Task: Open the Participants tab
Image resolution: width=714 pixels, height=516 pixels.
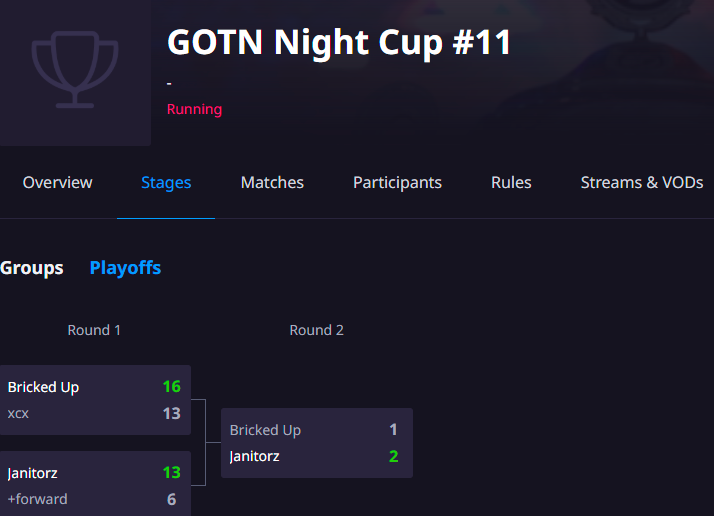Action: [x=397, y=183]
